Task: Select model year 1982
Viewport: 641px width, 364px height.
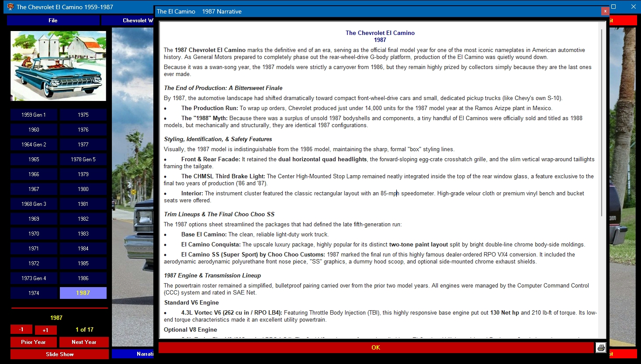Action: click(x=83, y=219)
